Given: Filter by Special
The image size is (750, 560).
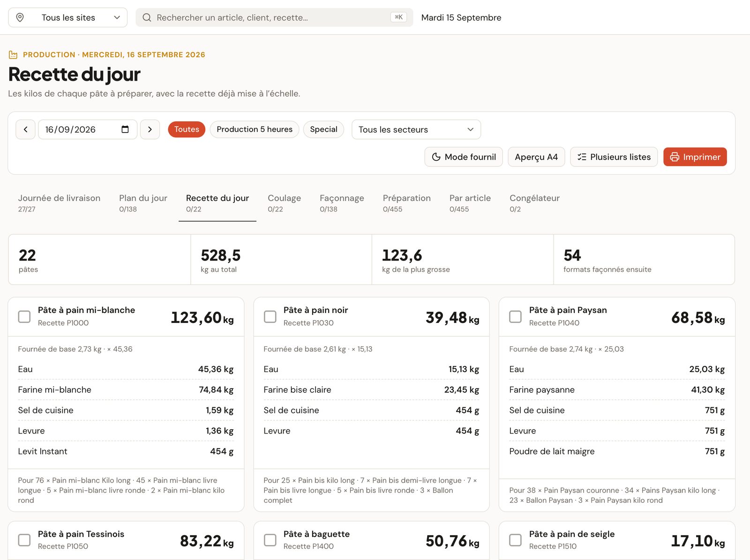Looking at the screenshot, I should (x=323, y=129).
